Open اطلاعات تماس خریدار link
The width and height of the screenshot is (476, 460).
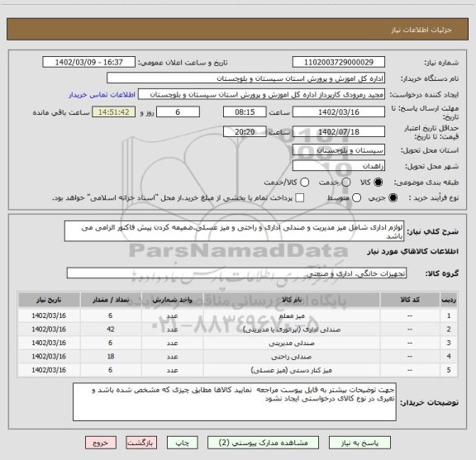[x=102, y=95]
